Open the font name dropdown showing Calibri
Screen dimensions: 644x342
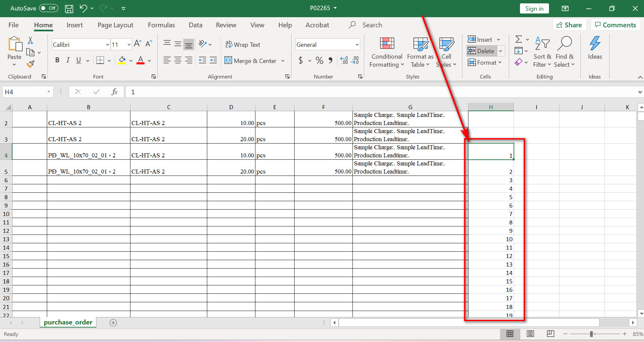click(x=107, y=45)
